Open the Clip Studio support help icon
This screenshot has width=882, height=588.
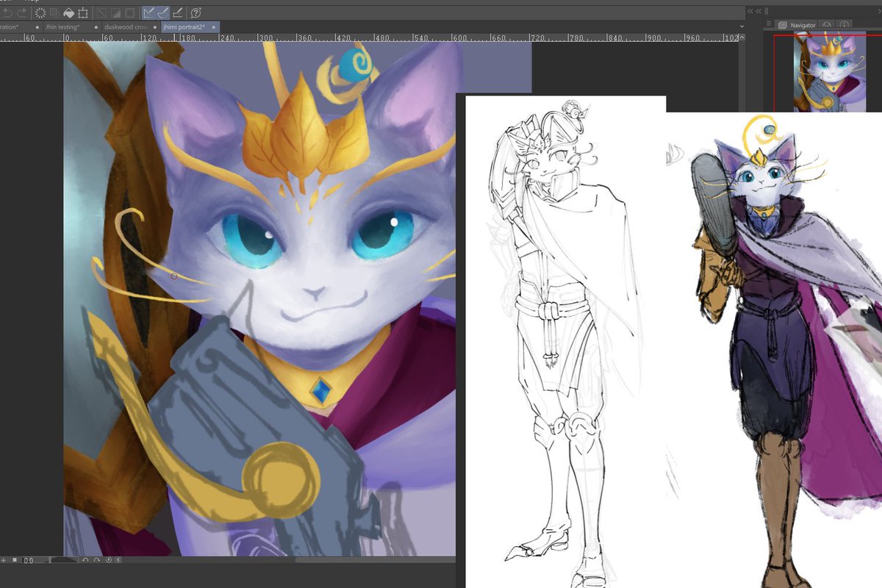pos(196,12)
